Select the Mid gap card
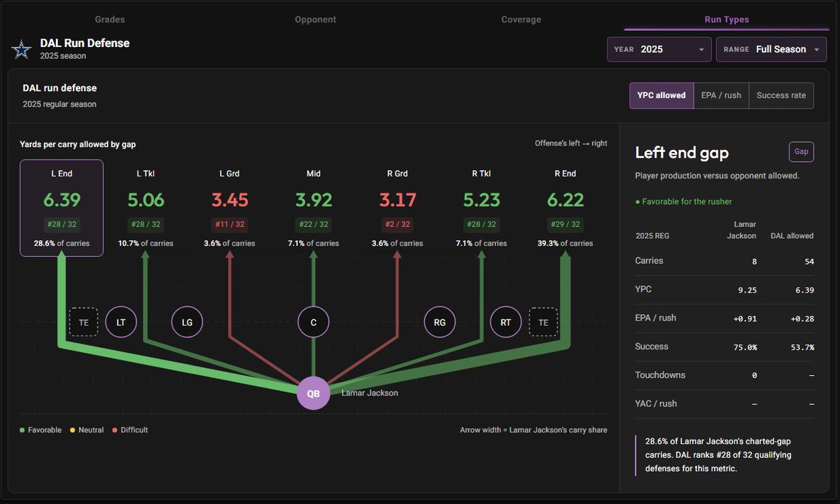 point(314,208)
